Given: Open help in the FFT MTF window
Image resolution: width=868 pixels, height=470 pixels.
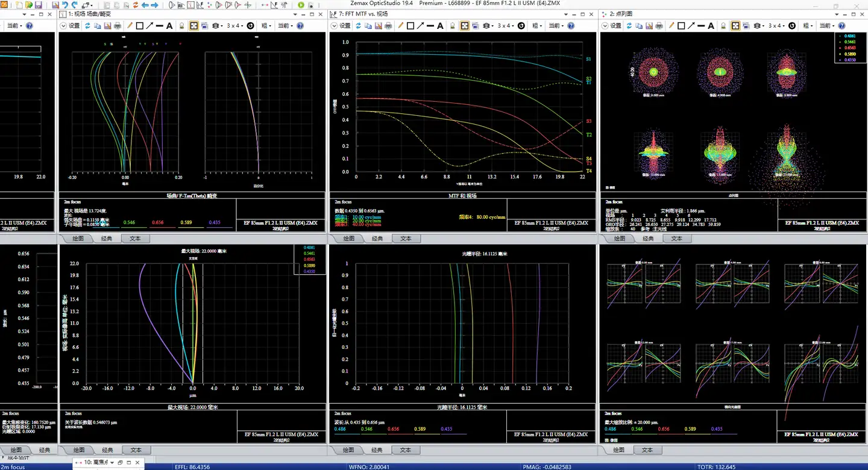Looking at the screenshot, I should pyautogui.click(x=571, y=26).
